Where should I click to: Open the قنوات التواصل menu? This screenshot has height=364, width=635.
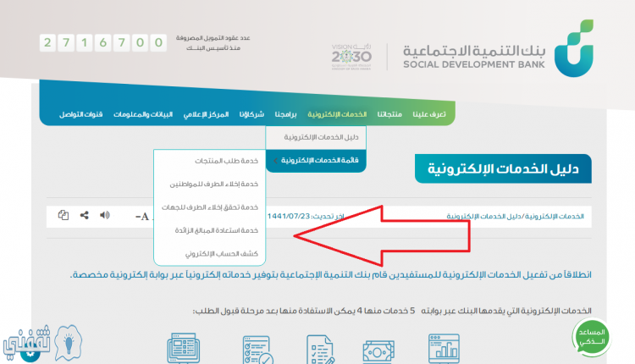(x=80, y=114)
